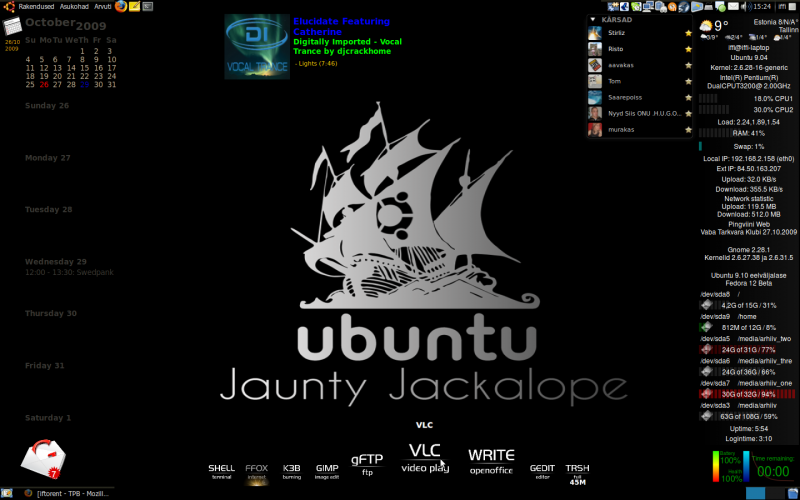This screenshot has height=500, width=800.
Task: Open WRITE openoffice launcher
Action: 491,461
